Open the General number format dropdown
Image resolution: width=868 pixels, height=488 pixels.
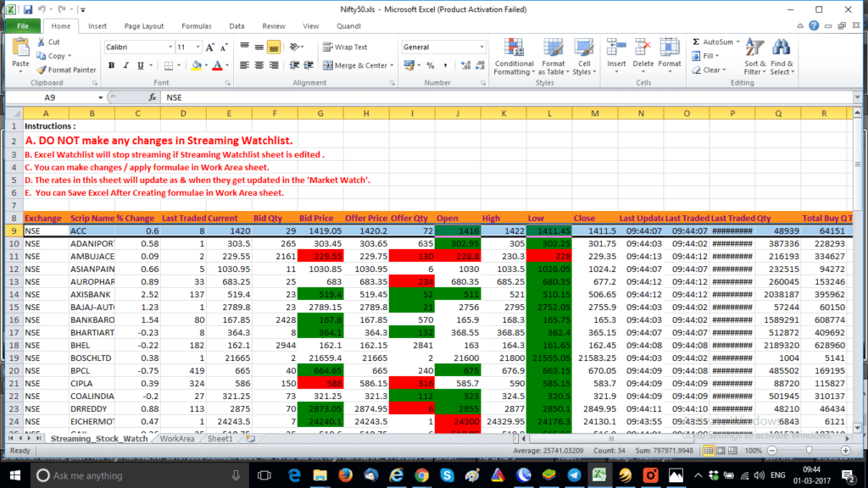[x=481, y=47]
